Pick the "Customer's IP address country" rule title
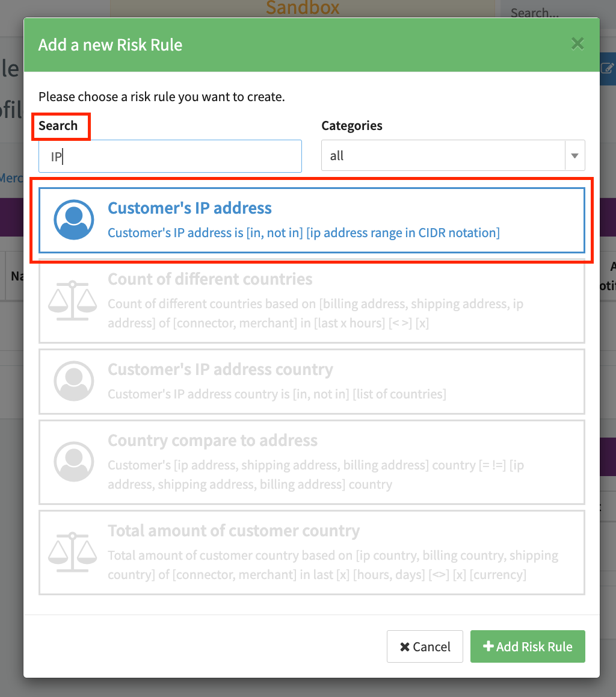The width and height of the screenshot is (616, 697). click(220, 370)
